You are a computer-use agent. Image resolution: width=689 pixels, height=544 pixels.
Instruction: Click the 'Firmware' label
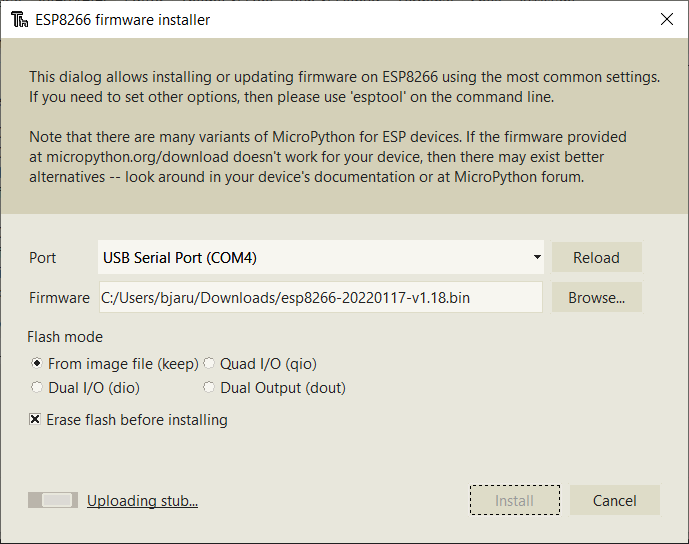(x=60, y=297)
